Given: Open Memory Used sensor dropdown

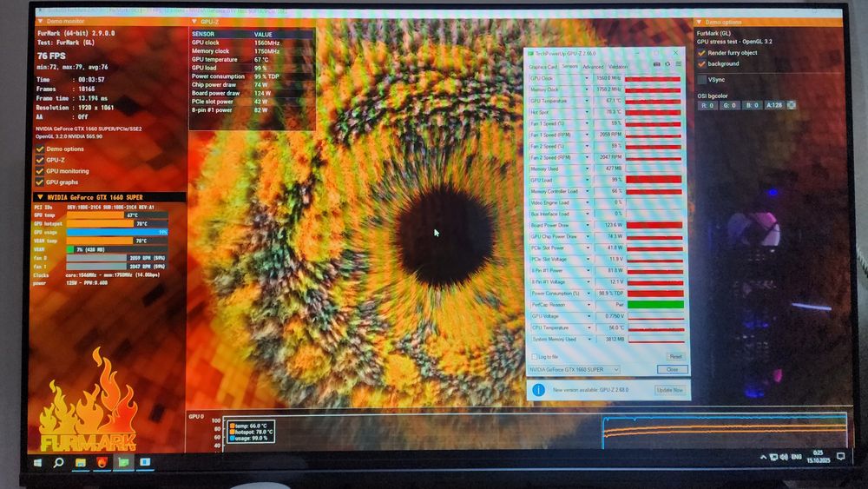Looking at the screenshot, I should tap(588, 169).
